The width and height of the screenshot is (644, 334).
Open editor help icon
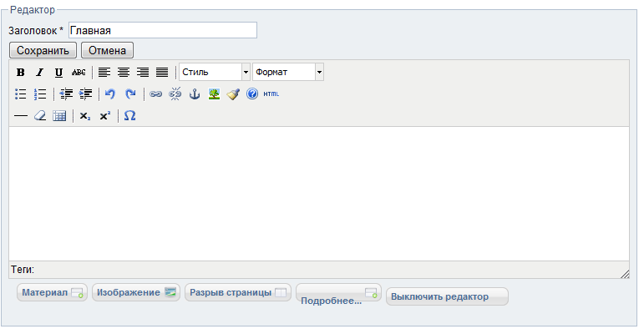tap(252, 94)
